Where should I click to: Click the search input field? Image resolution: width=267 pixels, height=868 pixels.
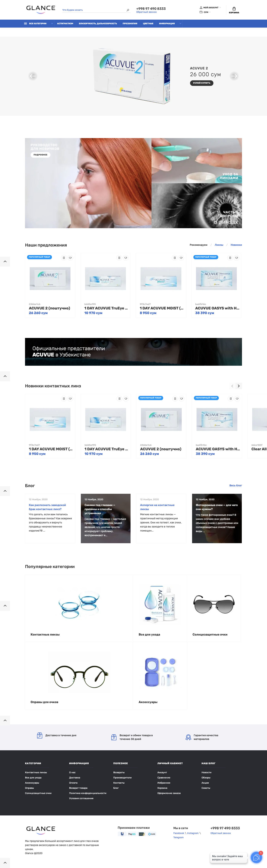[x=93, y=10]
